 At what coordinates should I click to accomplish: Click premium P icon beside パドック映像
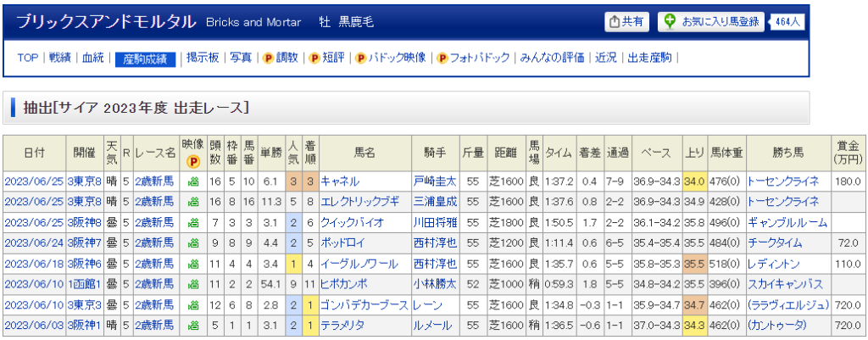tap(361, 59)
